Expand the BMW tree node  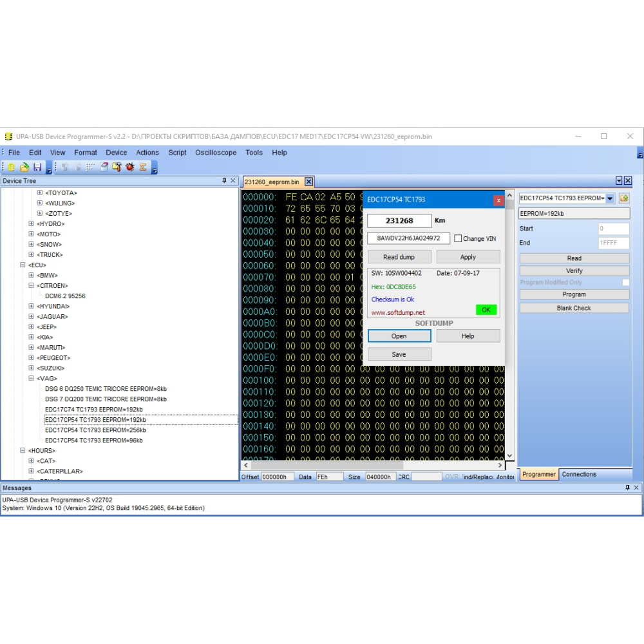(x=31, y=275)
